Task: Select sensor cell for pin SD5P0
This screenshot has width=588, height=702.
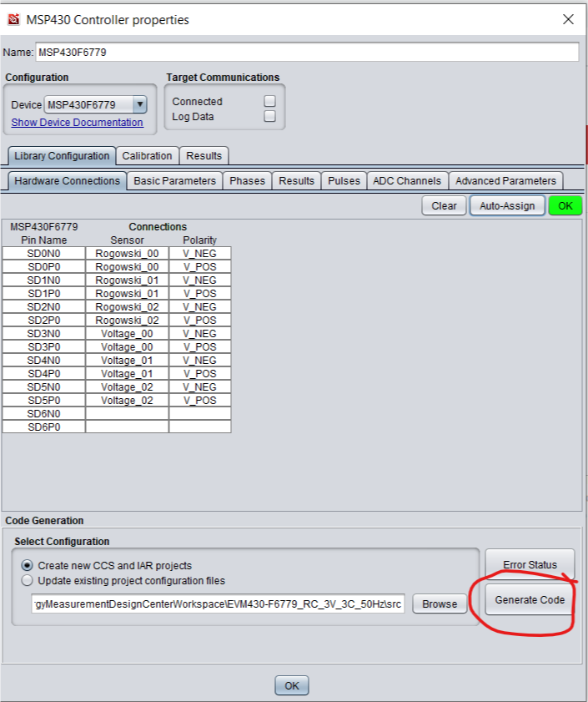Action: click(x=127, y=401)
